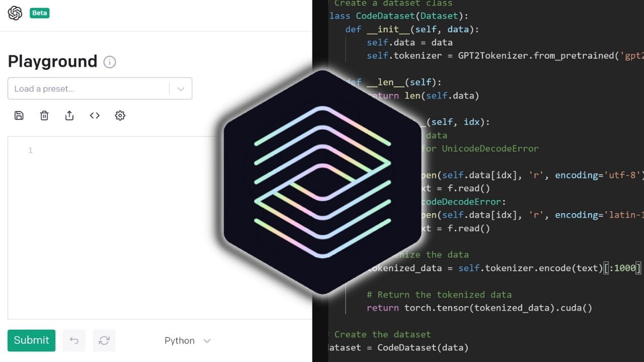This screenshot has width=644, height=362.
Task: Submit the Python prompt
Action: 31,340
